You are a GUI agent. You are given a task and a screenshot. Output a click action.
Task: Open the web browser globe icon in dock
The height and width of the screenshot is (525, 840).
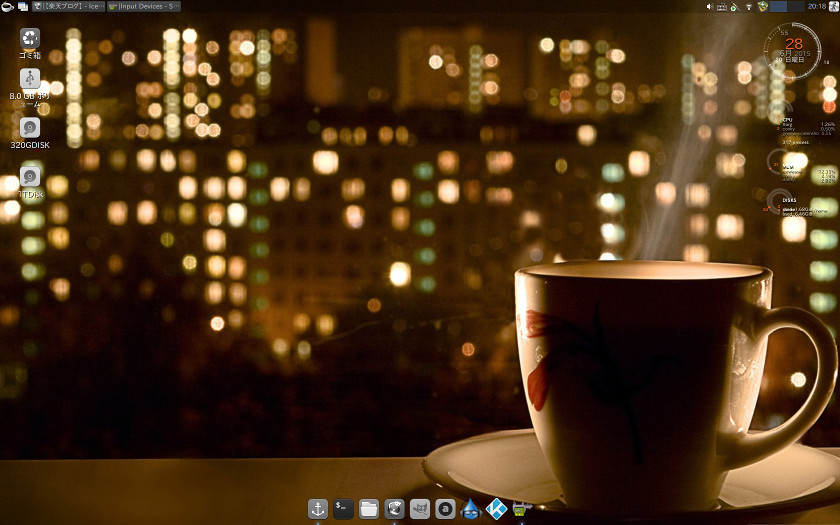click(395, 509)
